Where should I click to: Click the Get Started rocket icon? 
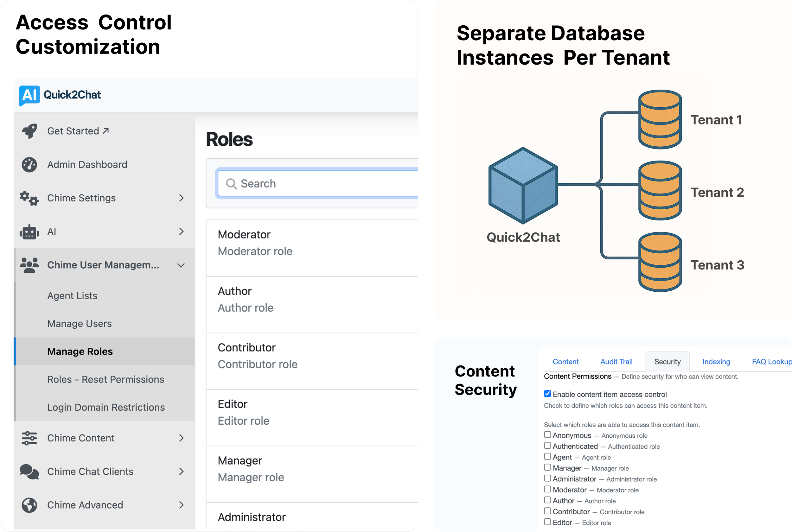tap(29, 131)
